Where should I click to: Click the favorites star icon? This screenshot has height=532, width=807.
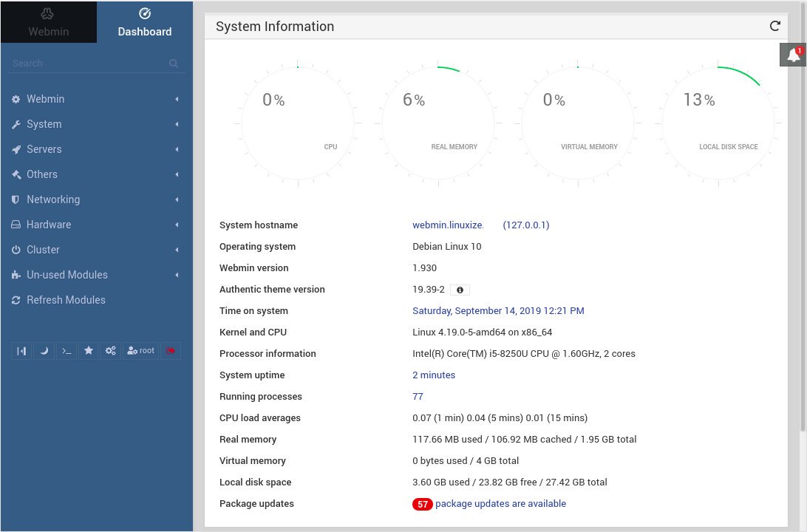pos(88,350)
